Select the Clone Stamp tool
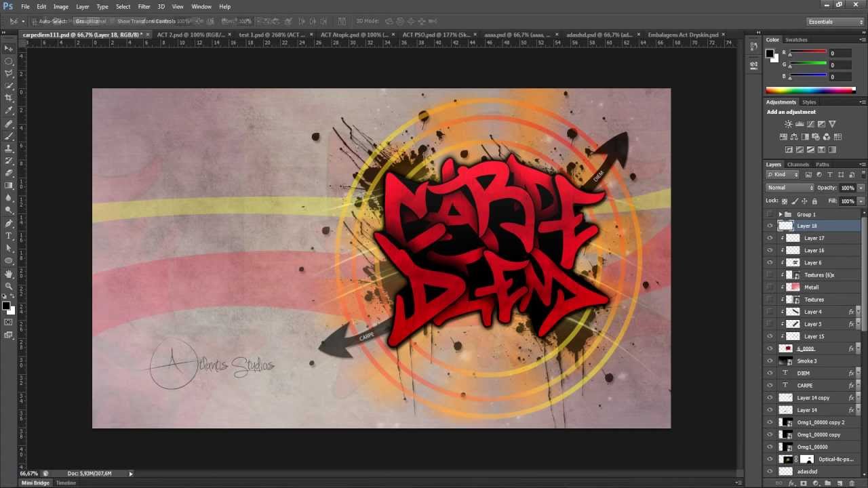The height and width of the screenshot is (488, 868). pyautogui.click(x=9, y=148)
